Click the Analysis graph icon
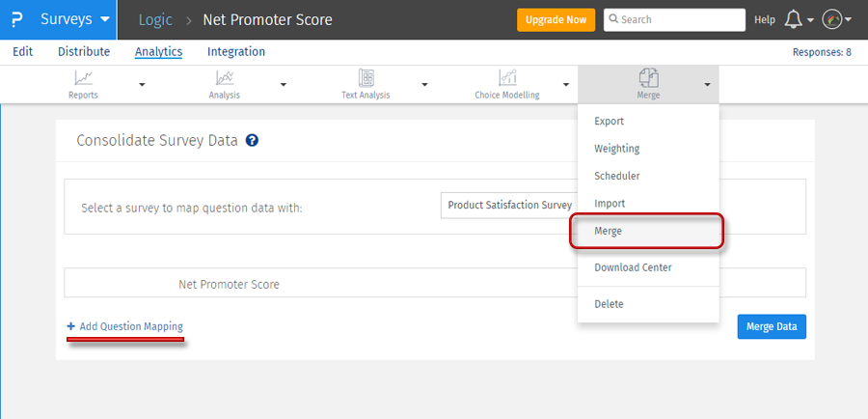Image resolution: width=868 pixels, height=419 pixels. point(224,79)
